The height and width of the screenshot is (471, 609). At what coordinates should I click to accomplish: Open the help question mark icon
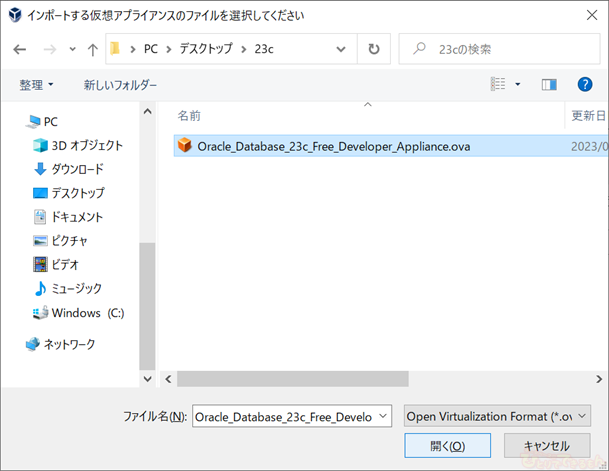point(586,85)
